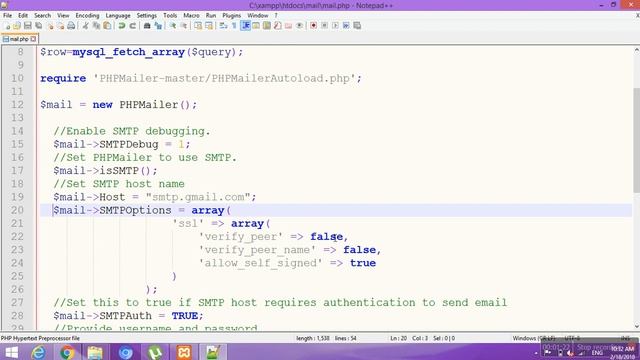Viewport: 640px width, 360px height.
Task: Click the Redo toolbar icon
Action: click(133, 26)
